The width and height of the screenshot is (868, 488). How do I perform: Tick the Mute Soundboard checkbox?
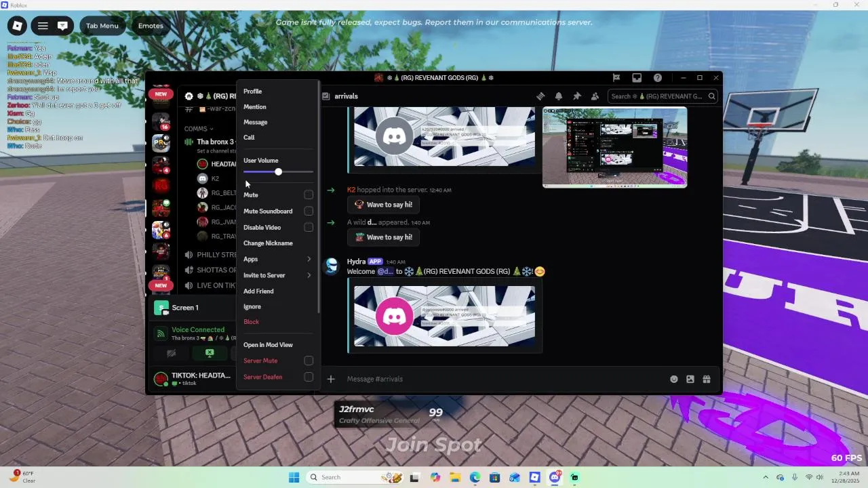click(x=309, y=211)
